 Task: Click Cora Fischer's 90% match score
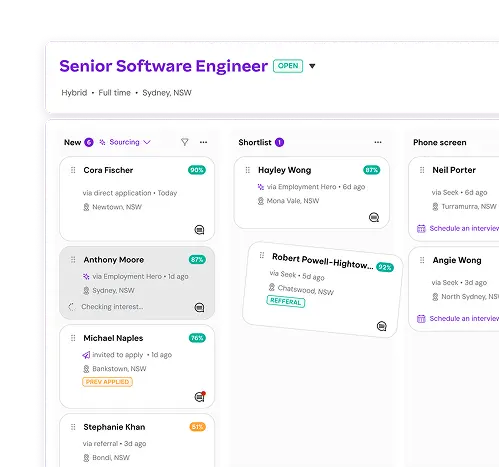(197, 170)
